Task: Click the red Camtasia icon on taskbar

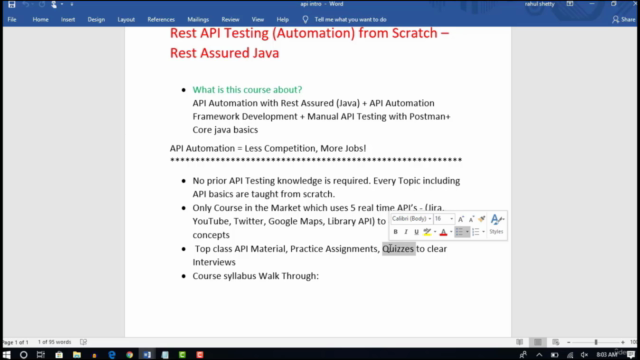Action: 200,355
